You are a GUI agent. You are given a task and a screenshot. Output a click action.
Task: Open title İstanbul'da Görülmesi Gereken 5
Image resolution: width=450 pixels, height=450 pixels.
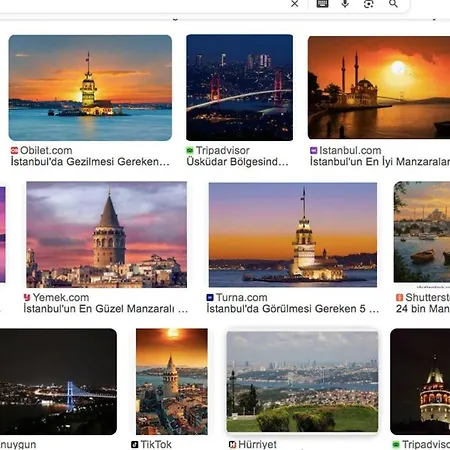coord(293,309)
